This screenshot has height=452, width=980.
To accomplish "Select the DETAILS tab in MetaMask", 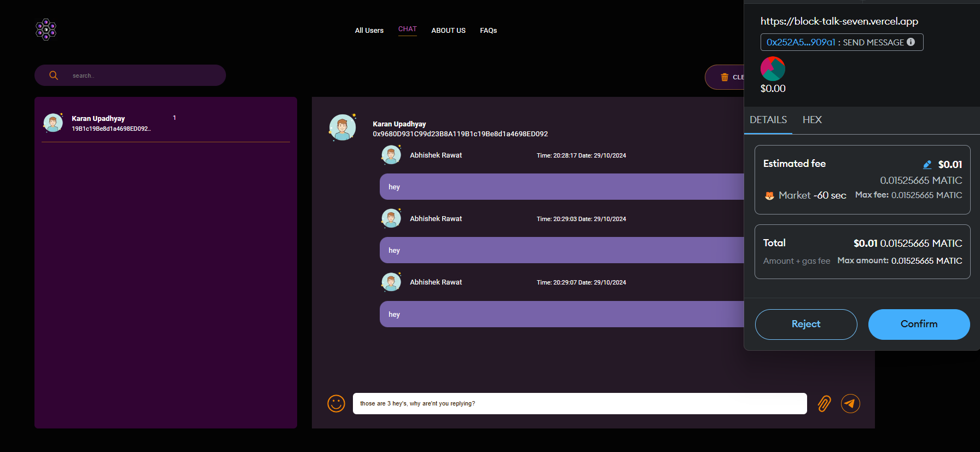I will click(768, 120).
